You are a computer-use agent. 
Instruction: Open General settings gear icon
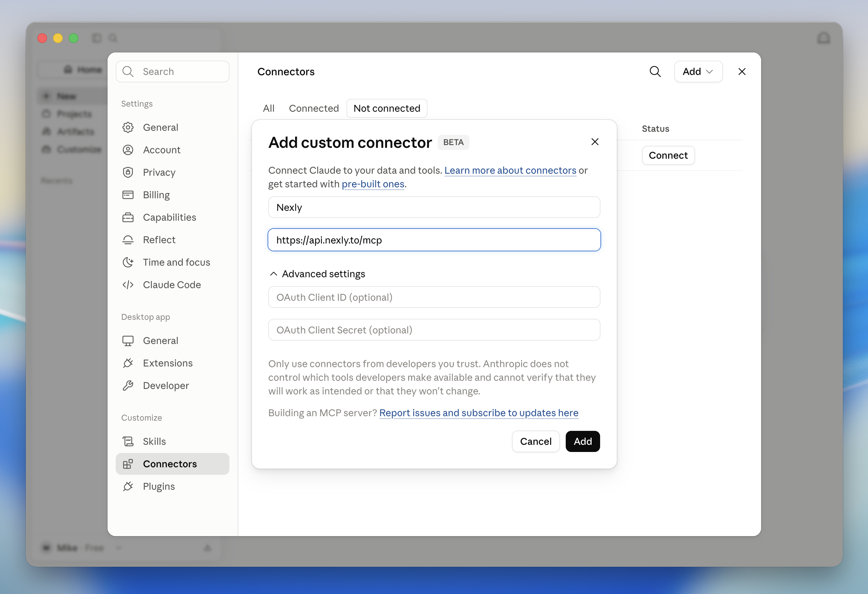pos(128,127)
